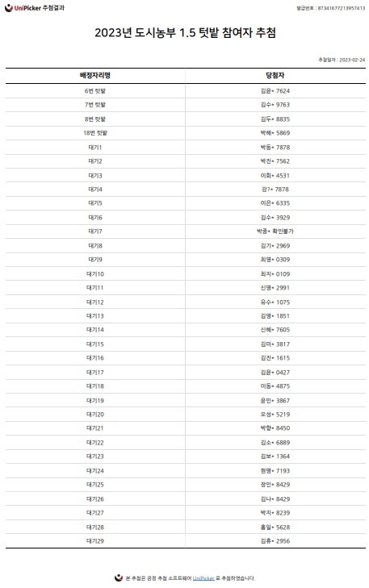Image resolution: width=369 pixels, height=588 pixels.
Task: Select the 8번 텃밭 row label
Action: pyautogui.click(x=95, y=119)
